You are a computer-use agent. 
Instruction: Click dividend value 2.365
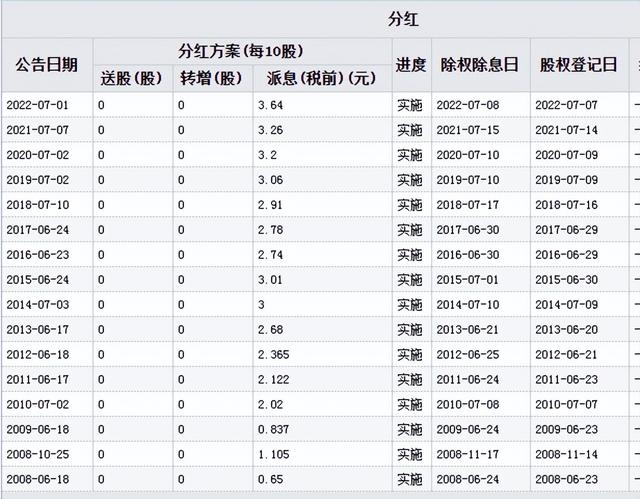coord(273,355)
